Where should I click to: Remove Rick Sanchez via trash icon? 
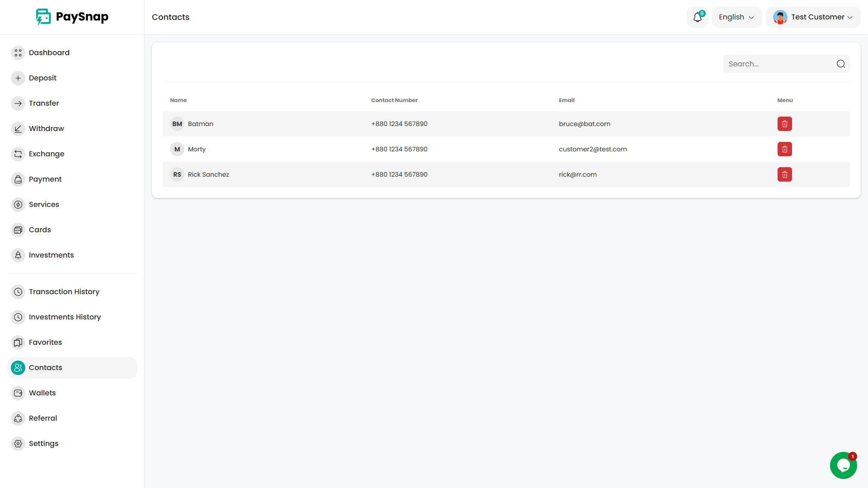784,174
